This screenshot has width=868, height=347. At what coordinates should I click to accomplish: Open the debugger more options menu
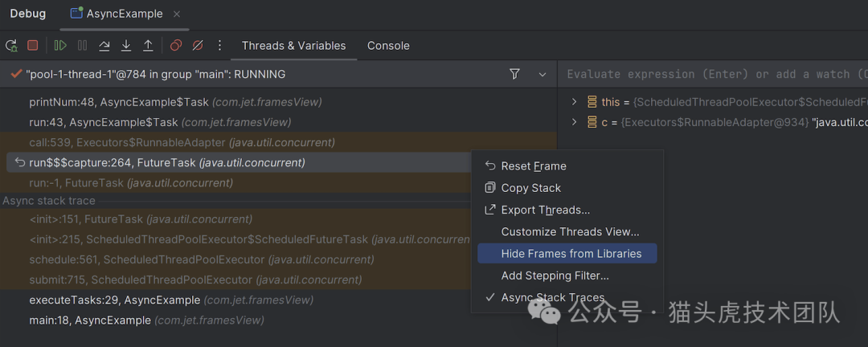pos(219,46)
